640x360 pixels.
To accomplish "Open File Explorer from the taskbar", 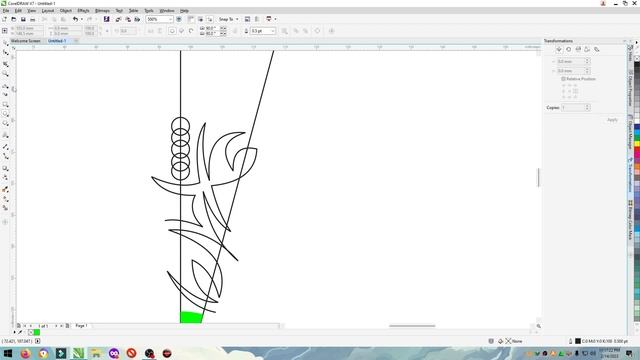I will click(x=96, y=353).
